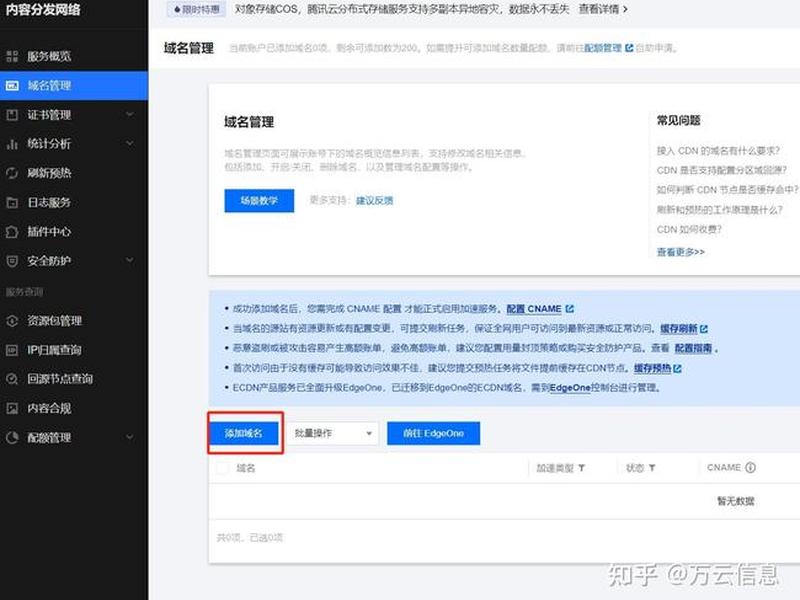This screenshot has height=600, width=800.
Task: Expand the 证书管理 menu chevron
Action: tap(131, 114)
